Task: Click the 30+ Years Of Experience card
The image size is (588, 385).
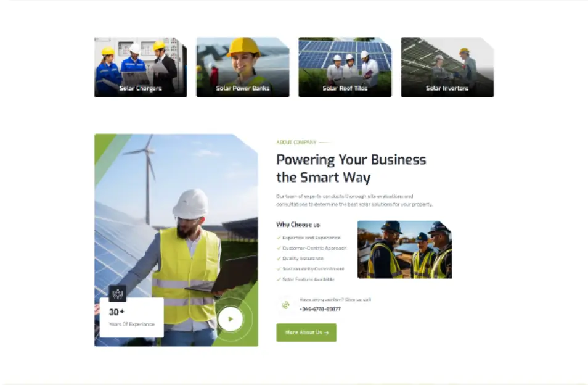Action: [132, 317]
